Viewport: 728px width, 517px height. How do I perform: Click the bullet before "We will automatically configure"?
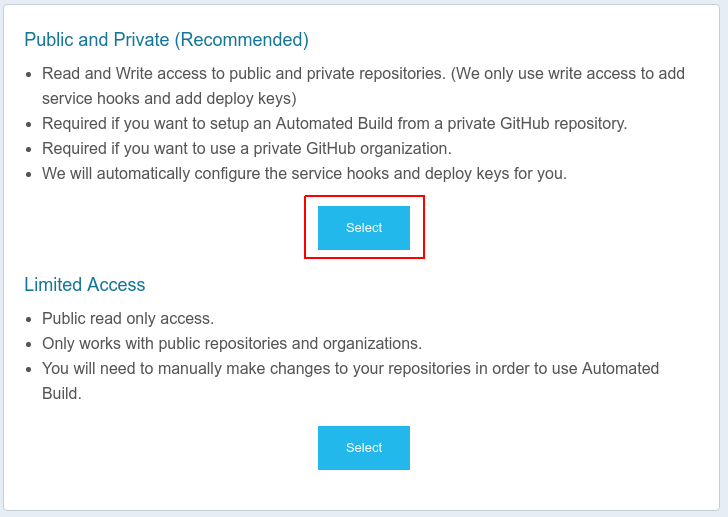point(31,174)
